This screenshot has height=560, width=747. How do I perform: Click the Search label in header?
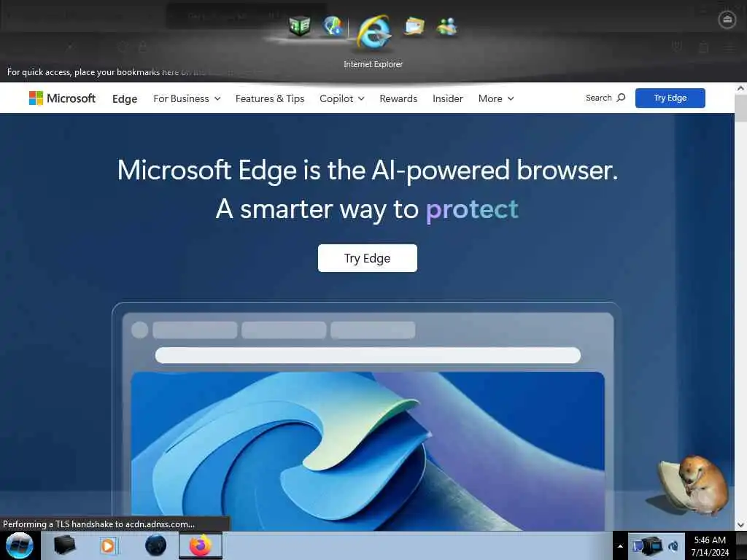598,98
